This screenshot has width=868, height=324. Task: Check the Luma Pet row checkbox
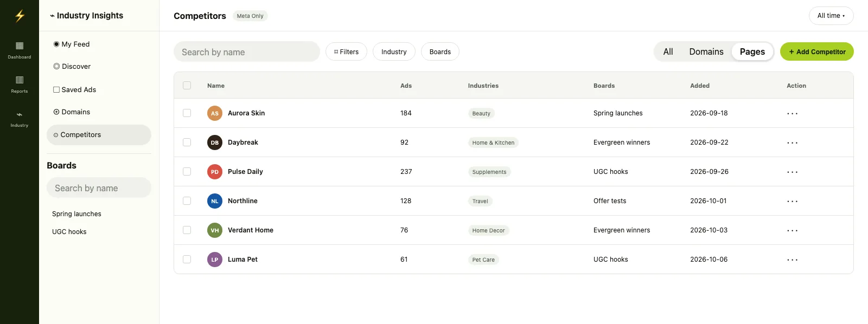187,260
